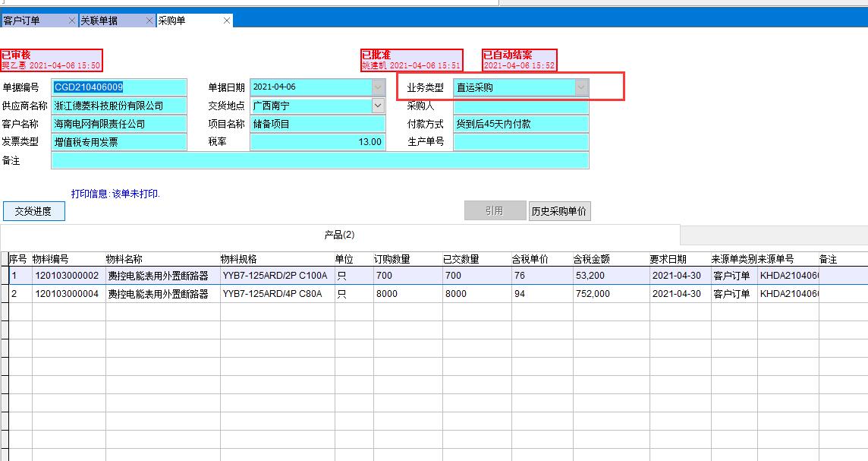Close the 客户订单 tab
The height and width of the screenshot is (461, 868).
72,21
